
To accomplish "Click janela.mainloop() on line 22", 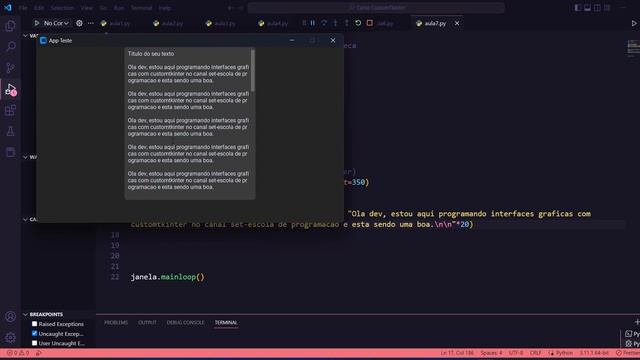I will [167, 277].
